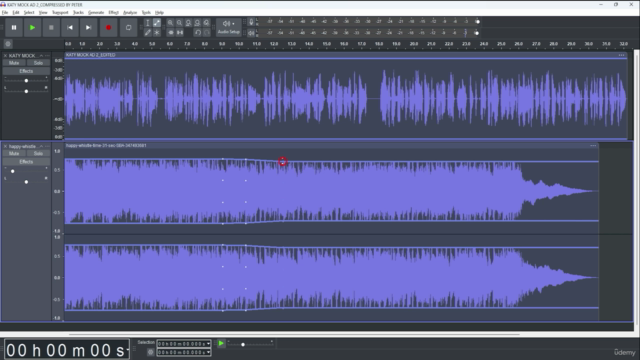Adjust KATY MOCK track pan slider
Screen dimensions: 640x360
[26, 91]
